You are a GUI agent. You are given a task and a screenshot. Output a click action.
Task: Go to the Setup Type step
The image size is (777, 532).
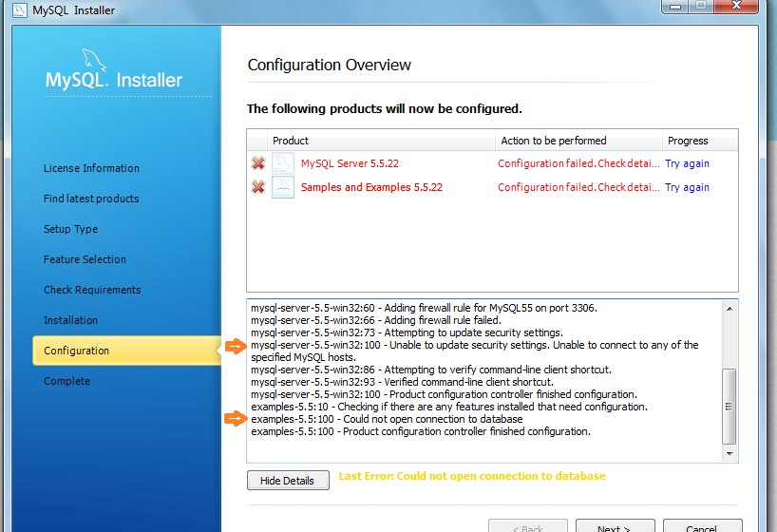pos(70,229)
